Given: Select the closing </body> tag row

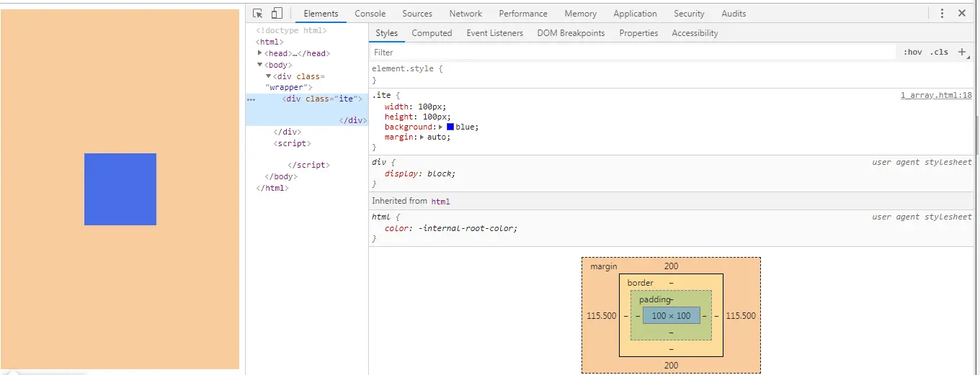Looking at the screenshot, I should coord(281,176).
